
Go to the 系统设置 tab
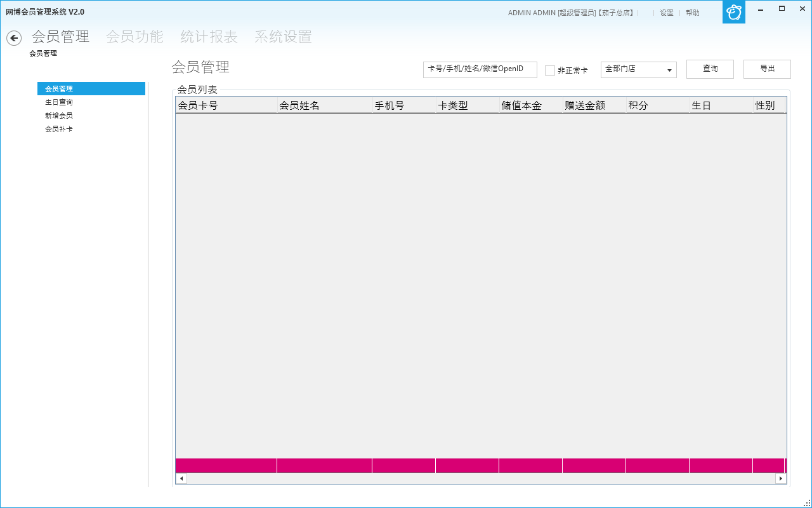283,37
